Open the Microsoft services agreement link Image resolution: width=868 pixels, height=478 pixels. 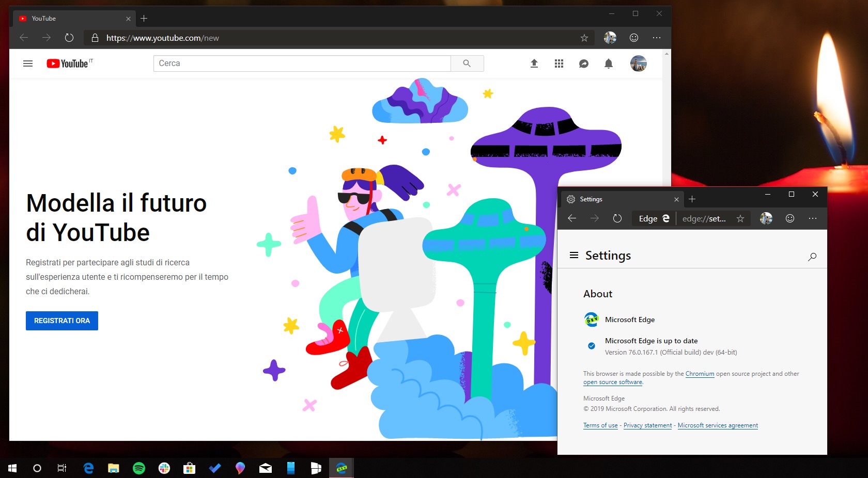tap(718, 425)
